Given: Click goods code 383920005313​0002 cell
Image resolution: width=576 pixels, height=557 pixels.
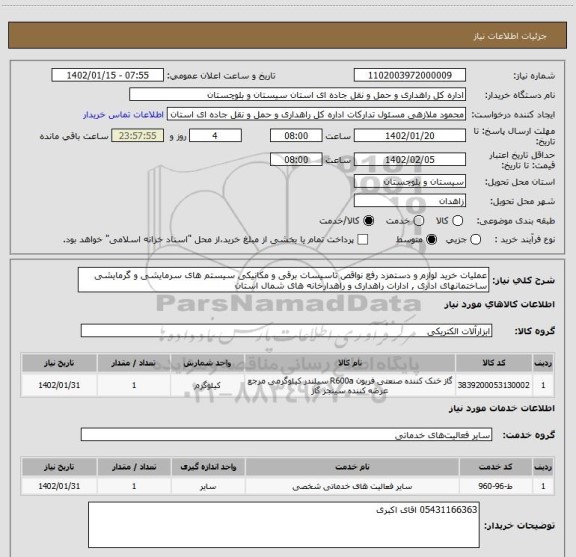Looking at the screenshot, I should [493, 385].
